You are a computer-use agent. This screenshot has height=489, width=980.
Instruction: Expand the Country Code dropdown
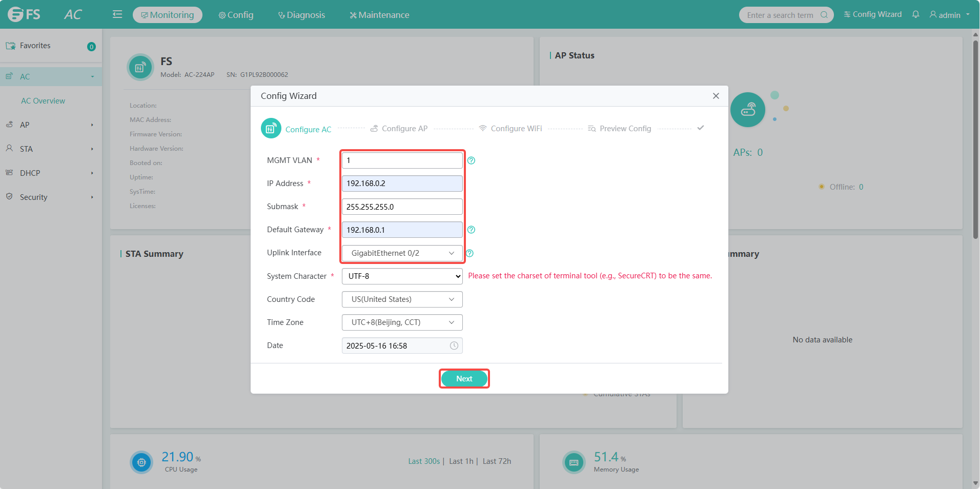[x=402, y=299]
